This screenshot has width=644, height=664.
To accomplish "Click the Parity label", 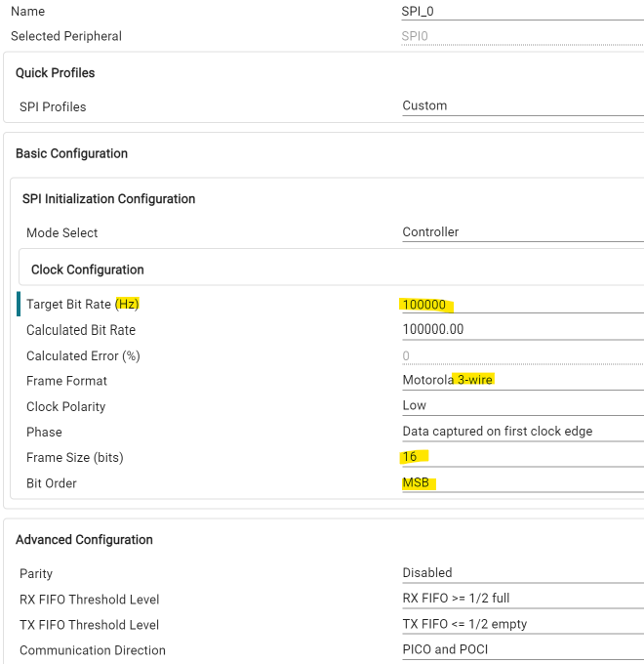I will pyautogui.click(x=36, y=574).
